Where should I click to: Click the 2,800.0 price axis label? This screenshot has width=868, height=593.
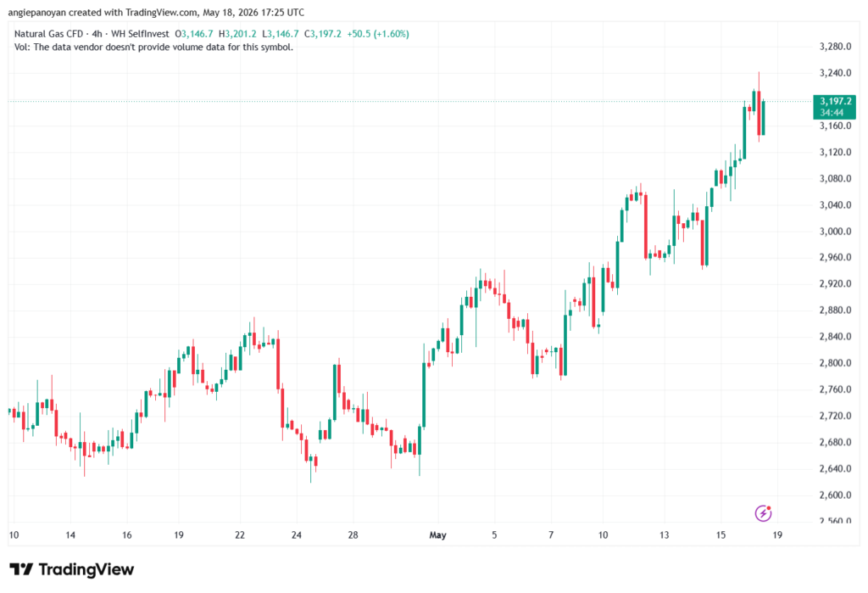coord(835,363)
